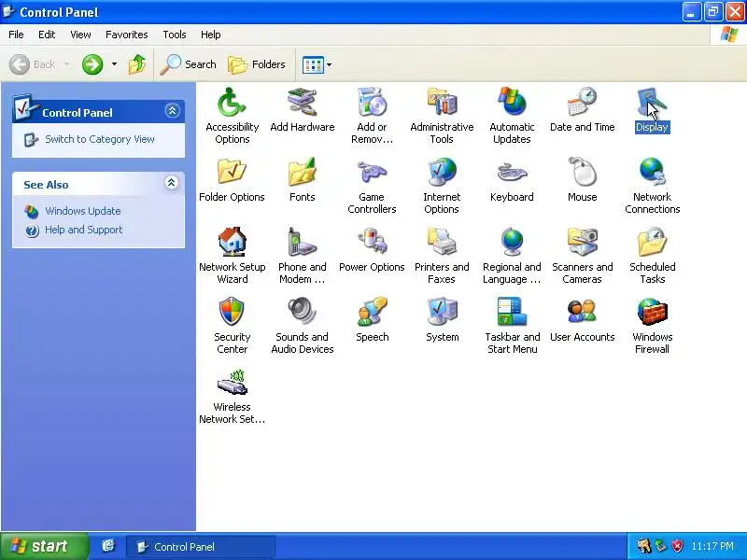Open the Security Center icon
Viewport: 747px width, 560px height.
point(232,312)
